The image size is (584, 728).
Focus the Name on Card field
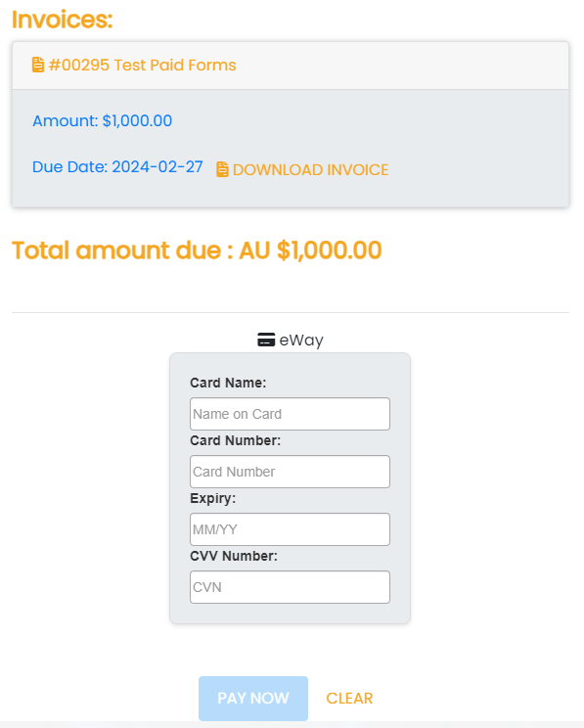[290, 414]
